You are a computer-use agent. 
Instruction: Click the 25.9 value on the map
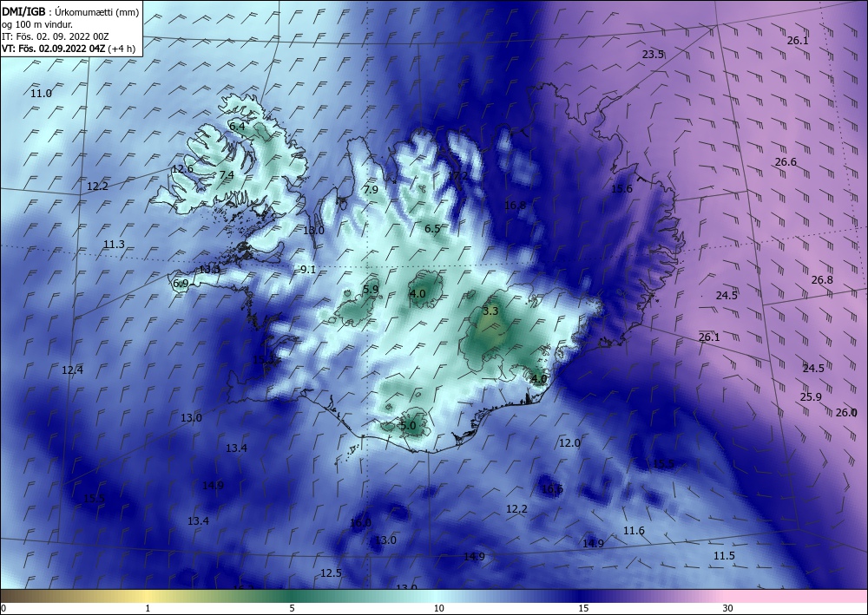tap(811, 396)
